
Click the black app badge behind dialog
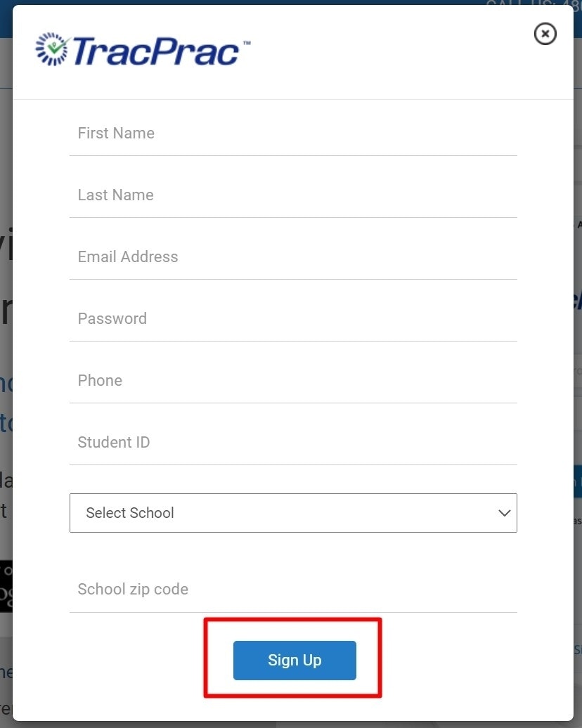click(x=6, y=585)
